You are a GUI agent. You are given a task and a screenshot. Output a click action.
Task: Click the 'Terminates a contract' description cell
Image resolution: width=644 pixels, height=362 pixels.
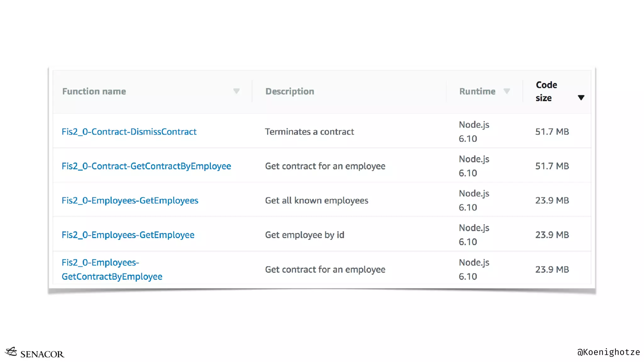click(309, 132)
